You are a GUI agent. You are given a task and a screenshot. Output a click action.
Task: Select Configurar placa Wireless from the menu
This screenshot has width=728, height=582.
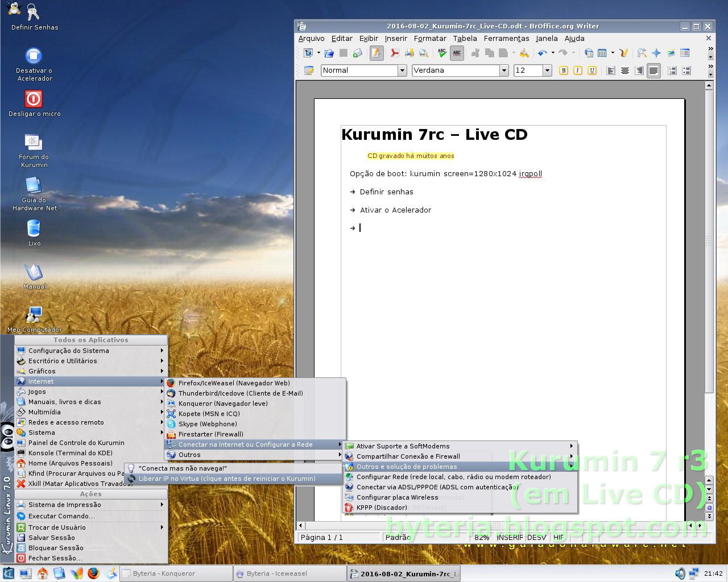coord(397,497)
